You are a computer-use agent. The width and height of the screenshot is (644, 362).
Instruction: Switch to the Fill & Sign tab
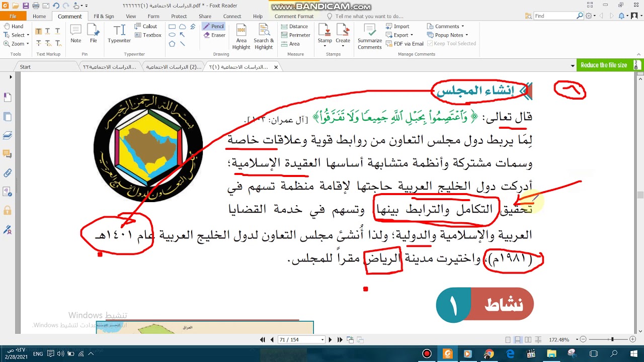coord(104,16)
